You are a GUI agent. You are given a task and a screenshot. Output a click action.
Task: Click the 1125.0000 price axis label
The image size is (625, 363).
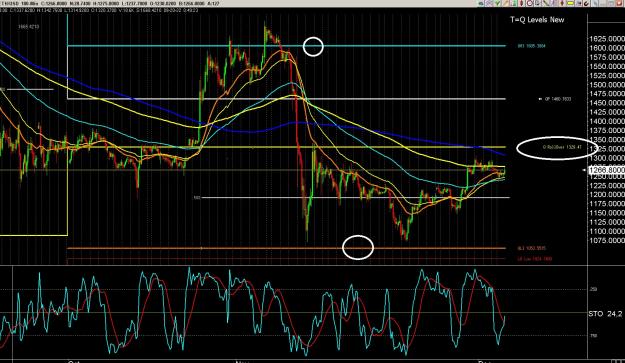click(x=606, y=222)
